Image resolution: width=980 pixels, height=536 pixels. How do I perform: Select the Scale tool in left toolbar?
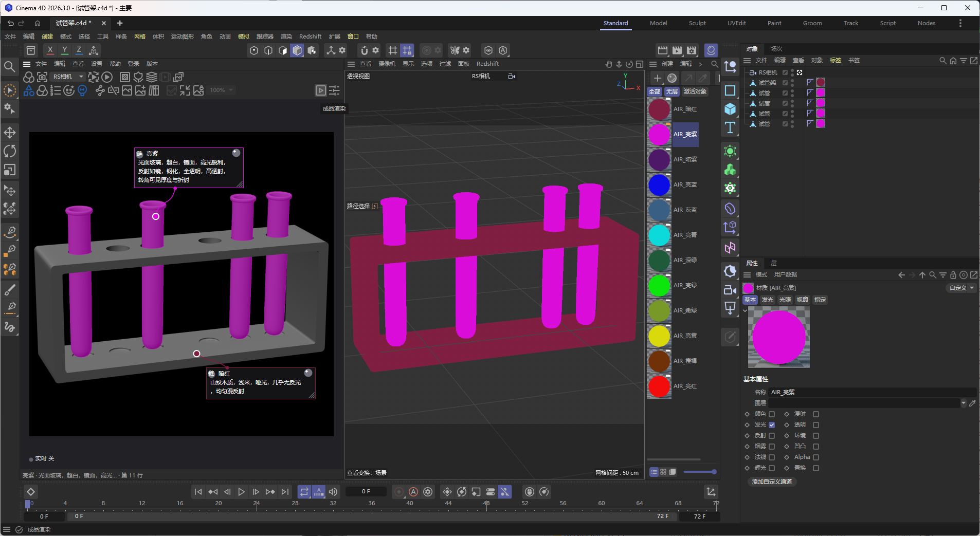[x=10, y=170]
